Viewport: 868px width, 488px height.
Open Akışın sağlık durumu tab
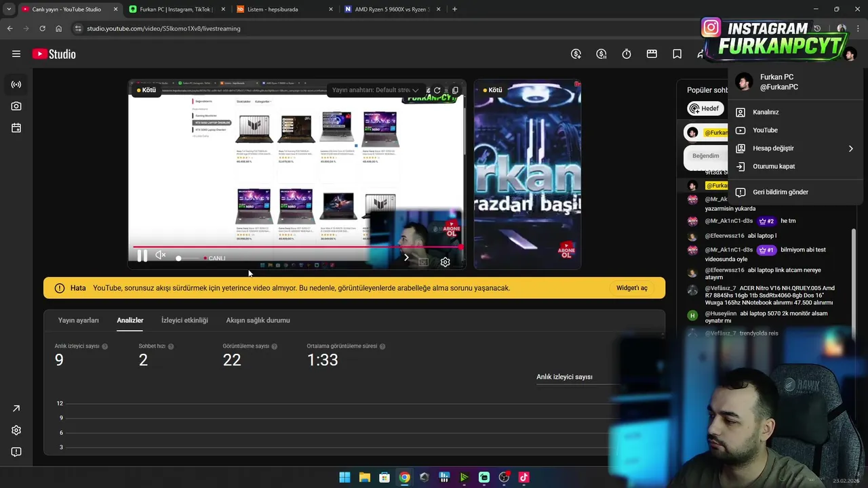coord(258,320)
